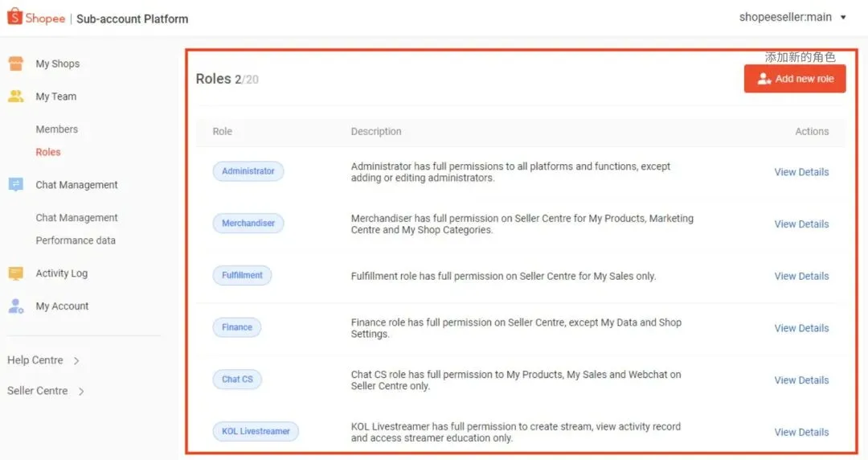Image resolution: width=868 pixels, height=460 pixels.
Task: Click the Chat CS role has full permission description
Action: pyautogui.click(x=516, y=380)
